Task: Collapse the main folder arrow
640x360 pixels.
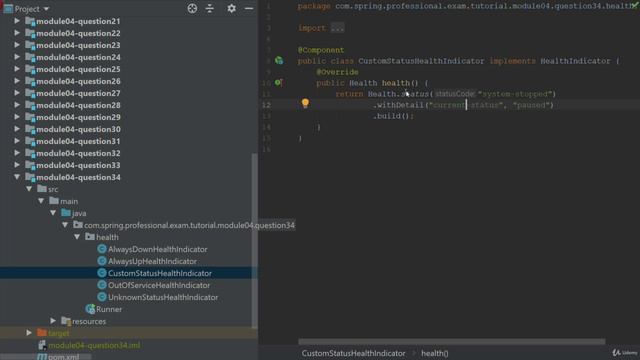Action: pos(41,201)
